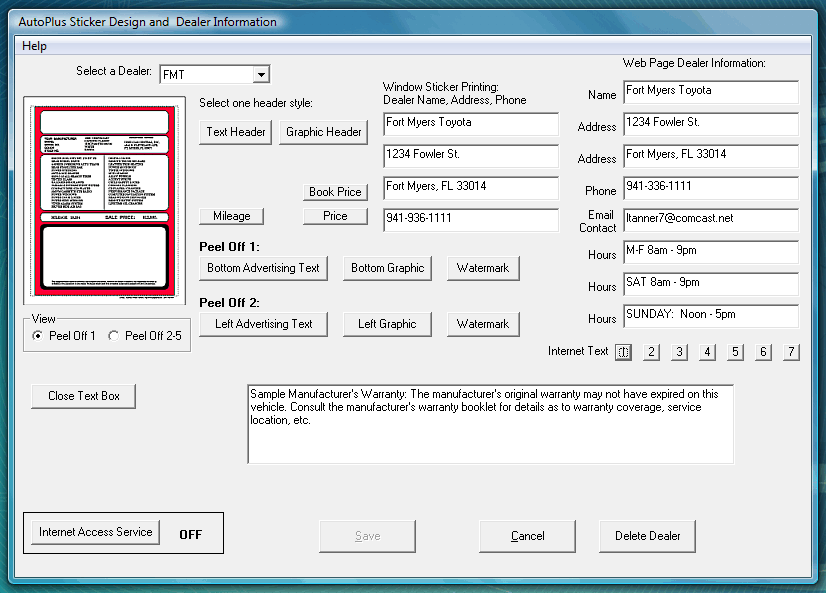Select the Peel Off 1 view radio button
Image resolution: width=826 pixels, height=593 pixels.
coord(37,335)
